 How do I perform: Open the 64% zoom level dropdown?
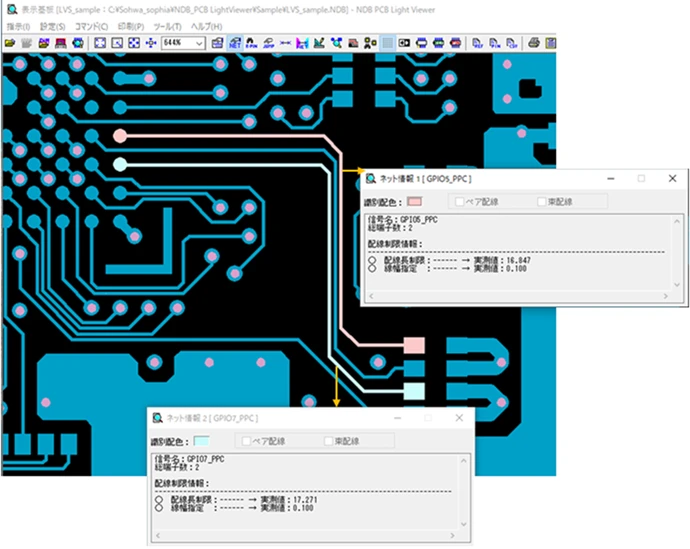[200, 43]
